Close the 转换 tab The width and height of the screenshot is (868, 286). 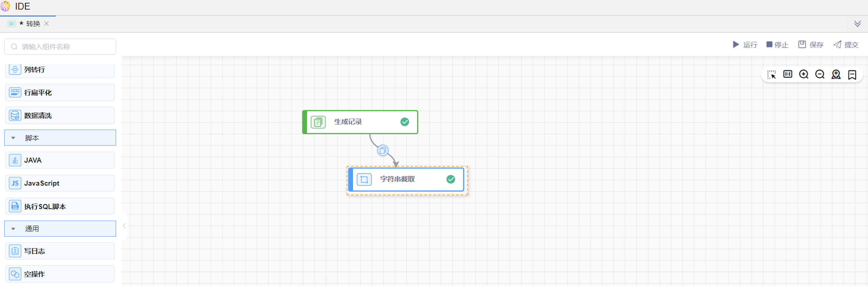pos(47,24)
